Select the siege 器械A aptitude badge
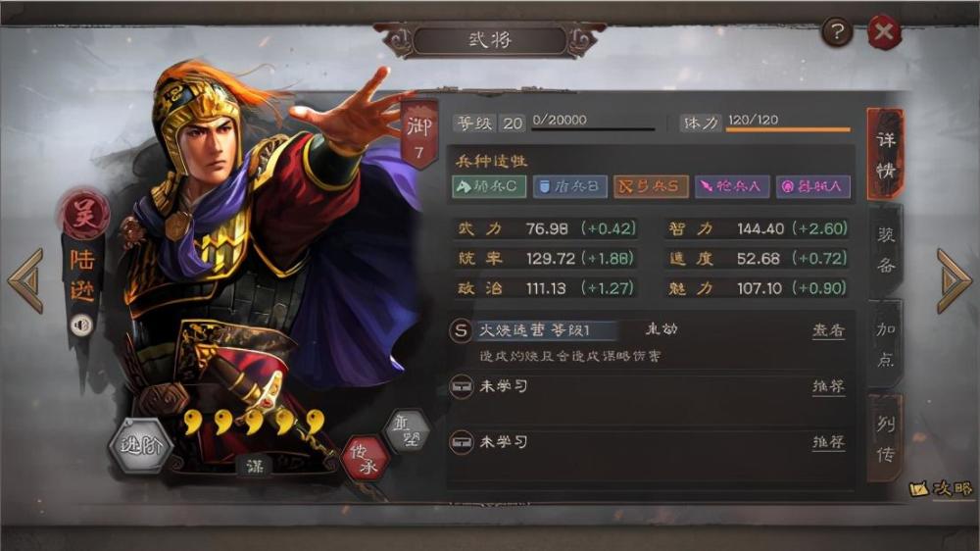Viewport: 980px width, 551px height. click(813, 186)
